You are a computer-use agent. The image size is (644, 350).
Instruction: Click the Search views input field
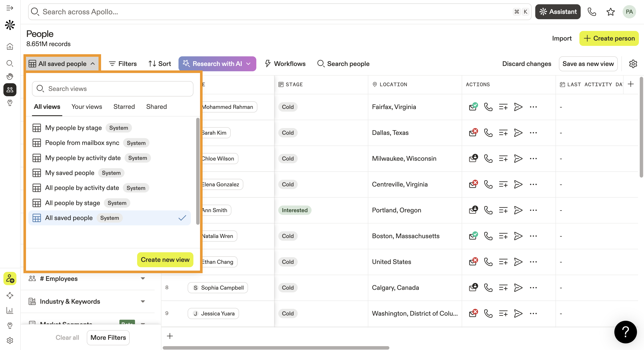pyautogui.click(x=113, y=89)
